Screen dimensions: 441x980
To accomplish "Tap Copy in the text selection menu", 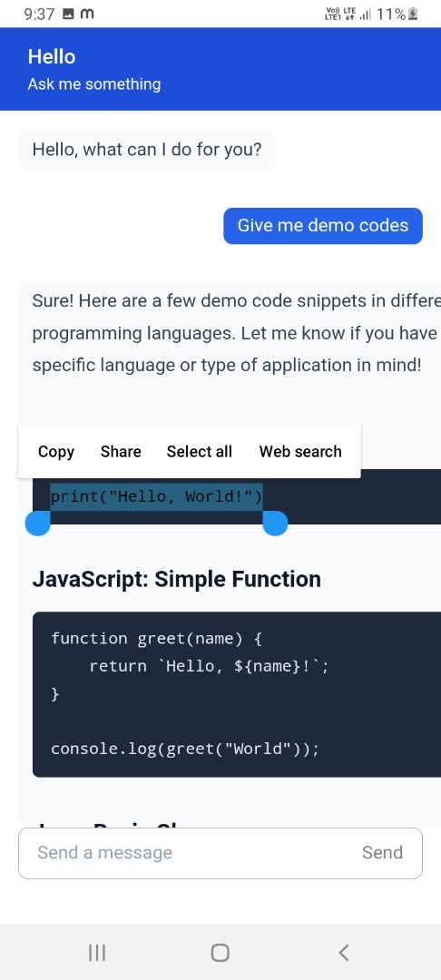I will click(x=56, y=451).
